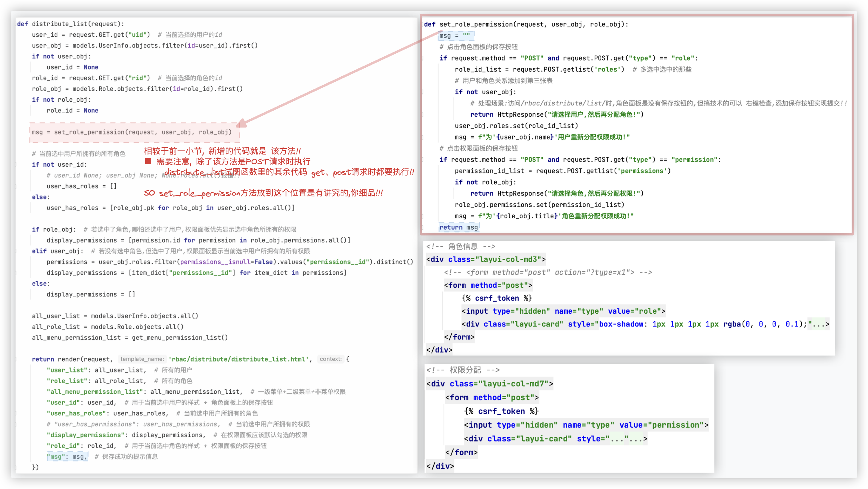Expand folded style="..." in permission form layui-card div
The height and width of the screenshot is (489, 868).
click(x=617, y=439)
